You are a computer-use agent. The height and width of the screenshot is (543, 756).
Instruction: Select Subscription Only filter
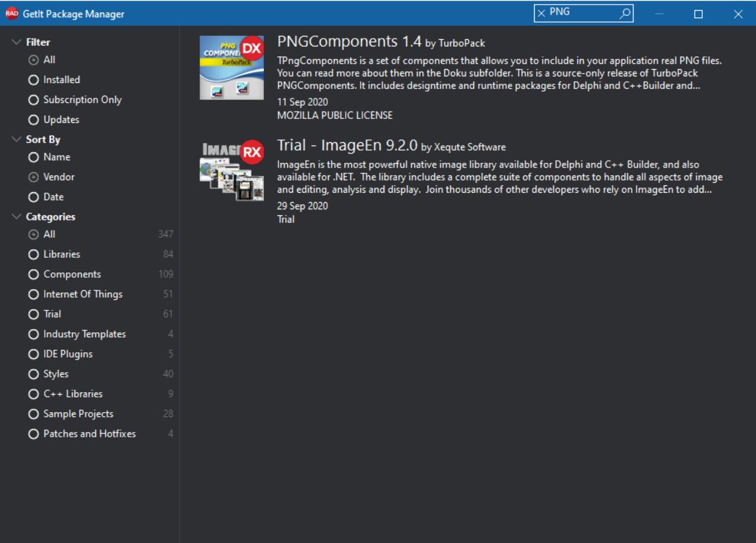(74, 100)
